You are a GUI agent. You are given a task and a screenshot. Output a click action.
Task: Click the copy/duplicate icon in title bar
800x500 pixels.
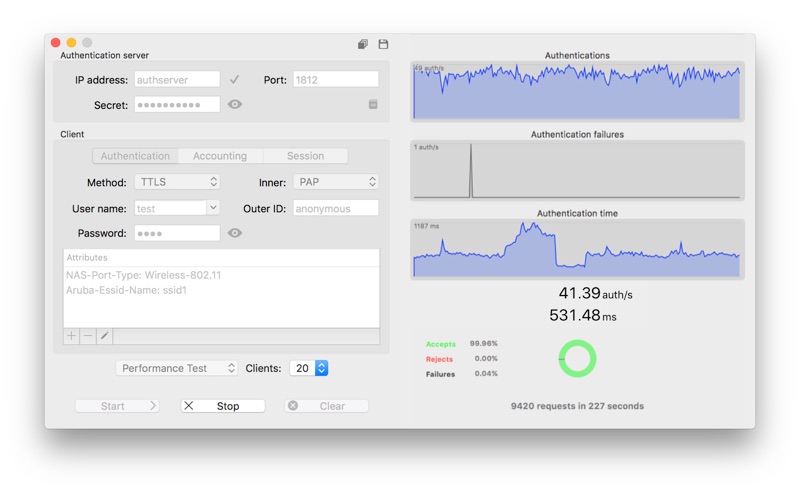(x=363, y=44)
